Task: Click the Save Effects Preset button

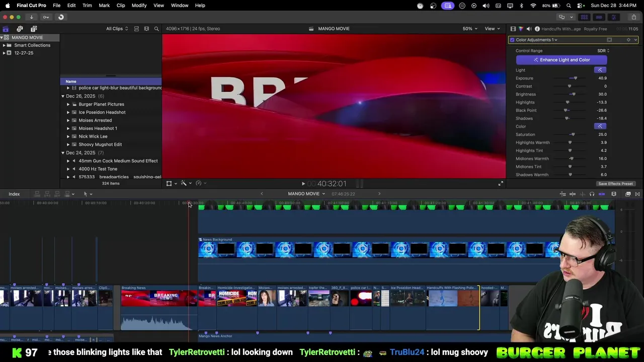Action: [x=615, y=184]
